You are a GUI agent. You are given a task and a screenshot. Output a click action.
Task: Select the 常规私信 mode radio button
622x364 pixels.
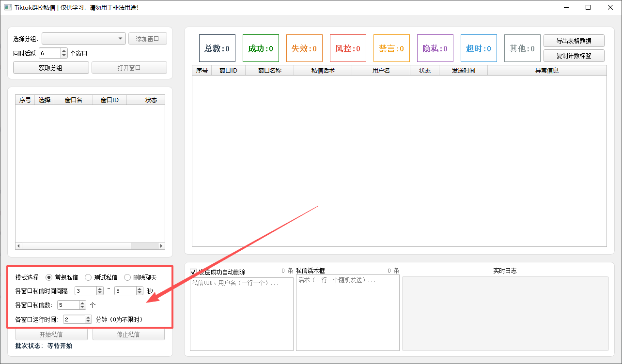[49, 277]
